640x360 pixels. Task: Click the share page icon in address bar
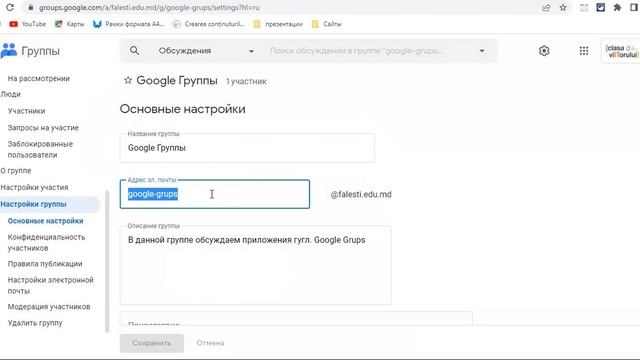pos(546,7)
